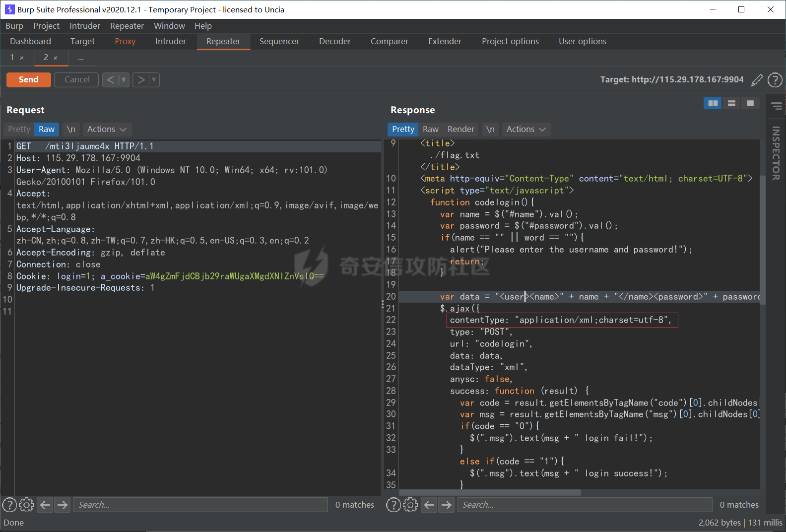Close Repeater request tab 1

[22, 58]
